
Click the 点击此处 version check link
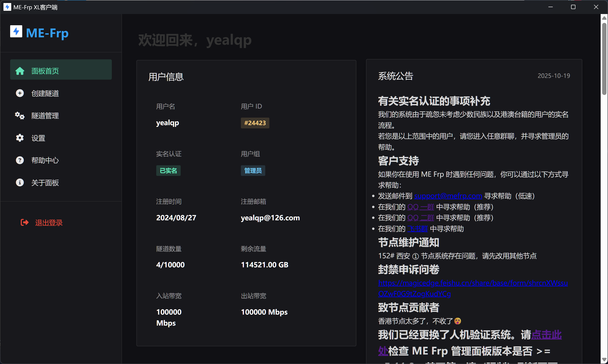tap(546, 335)
